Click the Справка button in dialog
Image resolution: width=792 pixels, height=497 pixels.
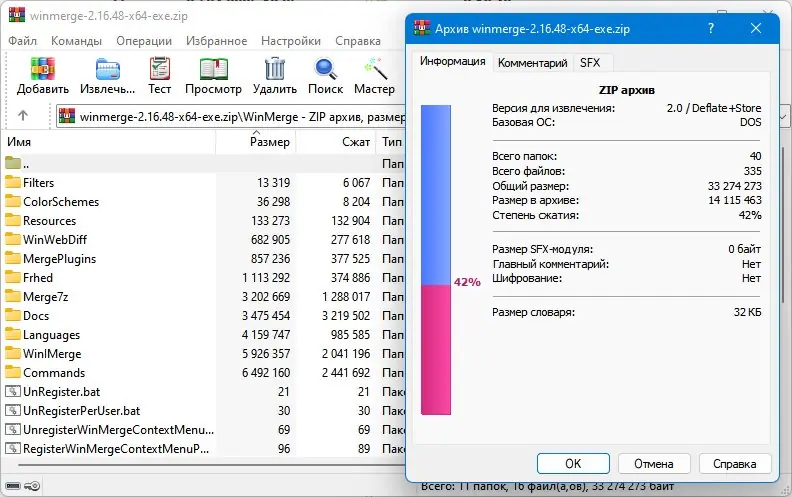(735, 464)
